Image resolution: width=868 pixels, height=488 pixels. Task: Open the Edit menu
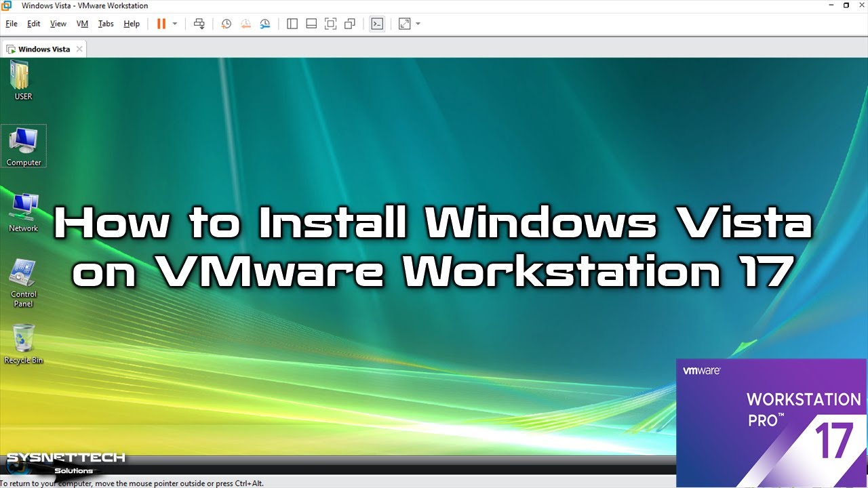click(x=34, y=24)
